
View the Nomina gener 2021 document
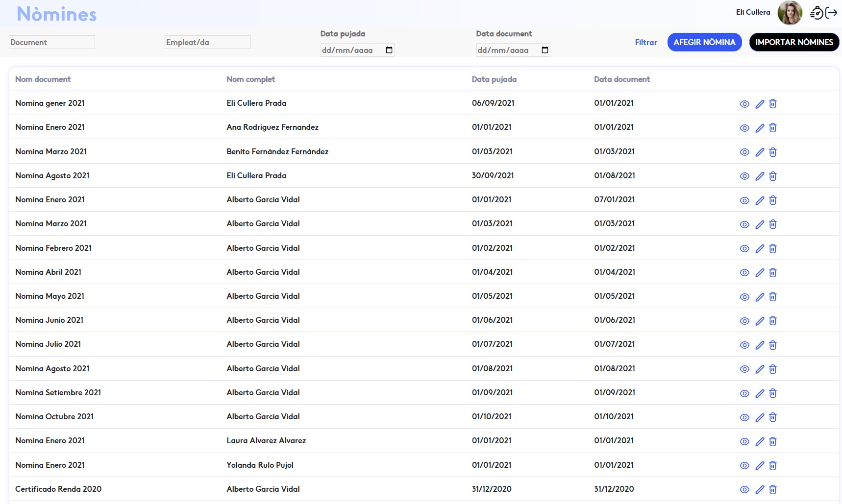744,104
